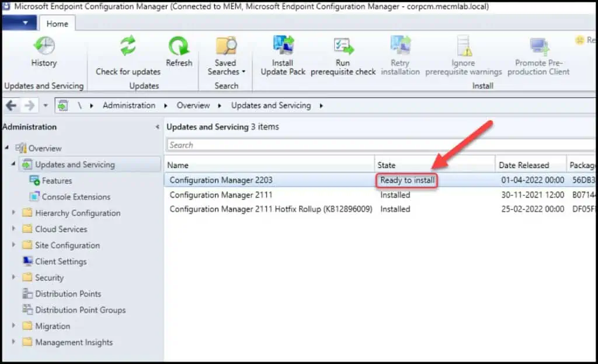This screenshot has height=364, width=598.
Task: Click the breadcrumb root node icon
Action: tap(63, 106)
